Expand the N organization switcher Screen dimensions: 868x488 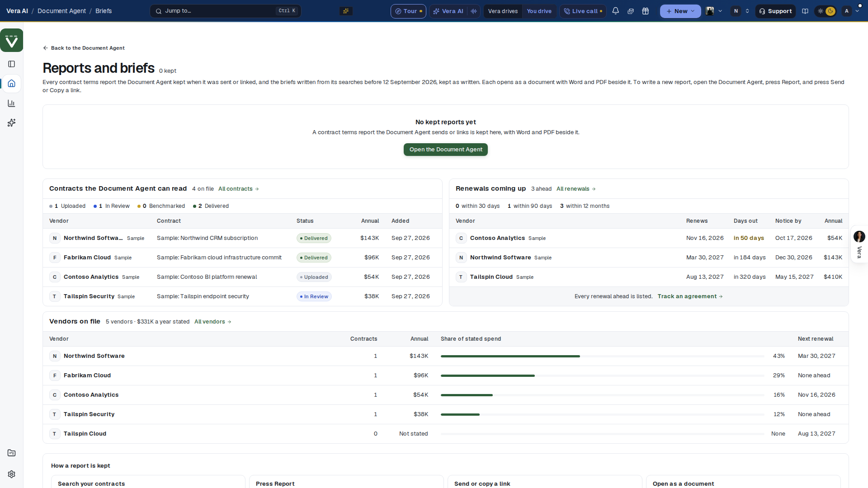pos(741,11)
